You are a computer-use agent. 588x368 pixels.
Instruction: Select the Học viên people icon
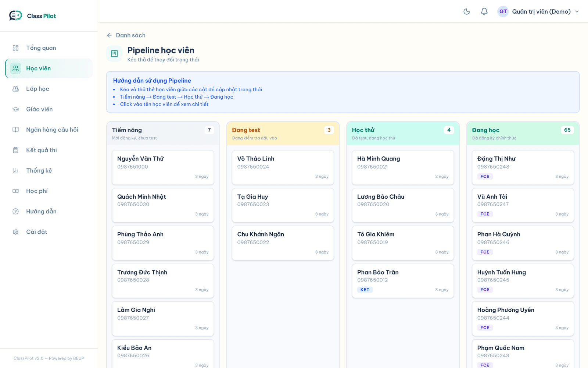15,68
